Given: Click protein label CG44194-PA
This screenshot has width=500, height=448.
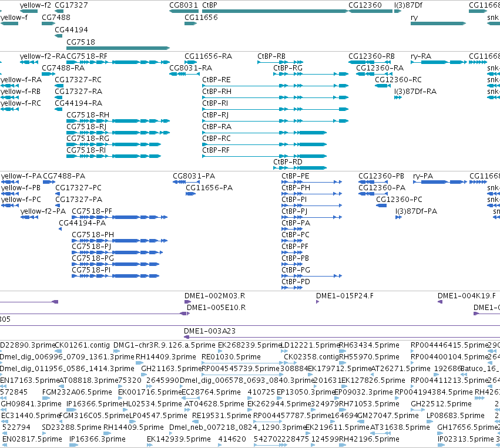Looking at the screenshot, I should pos(82,223).
